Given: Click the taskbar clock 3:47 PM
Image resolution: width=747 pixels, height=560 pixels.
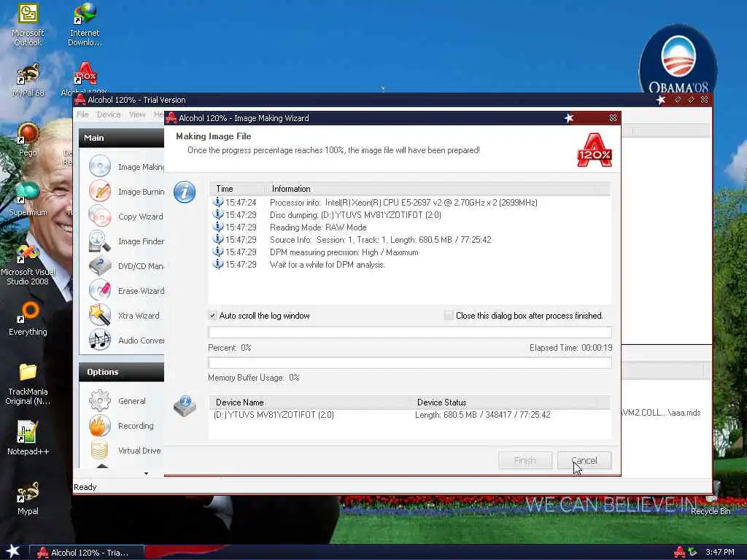Looking at the screenshot, I should pos(720,553).
